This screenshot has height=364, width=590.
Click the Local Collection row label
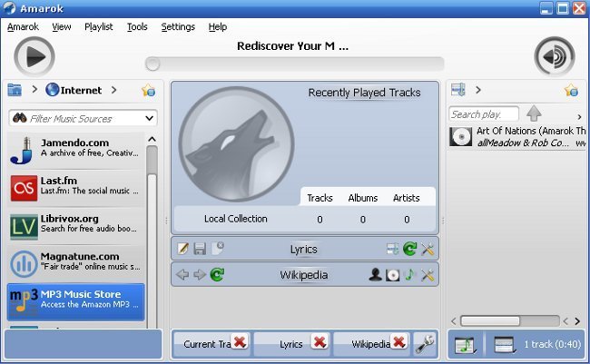pos(236,219)
